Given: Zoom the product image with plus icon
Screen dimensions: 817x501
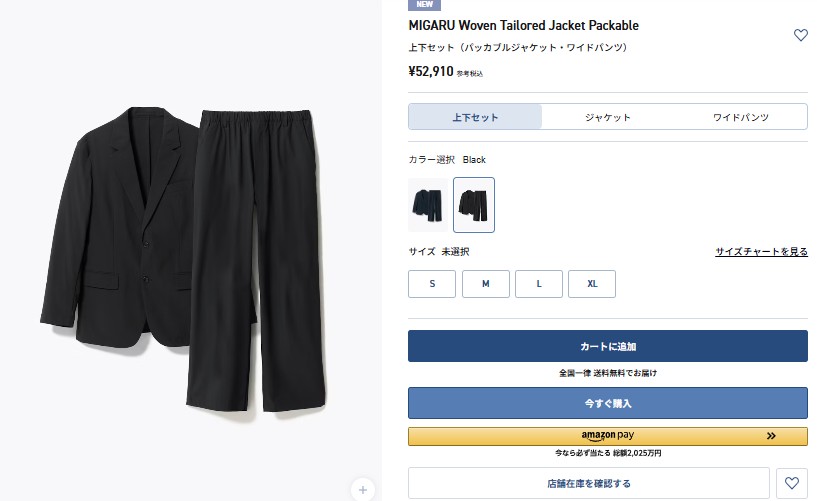Looking at the screenshot, I should [363, 490].
